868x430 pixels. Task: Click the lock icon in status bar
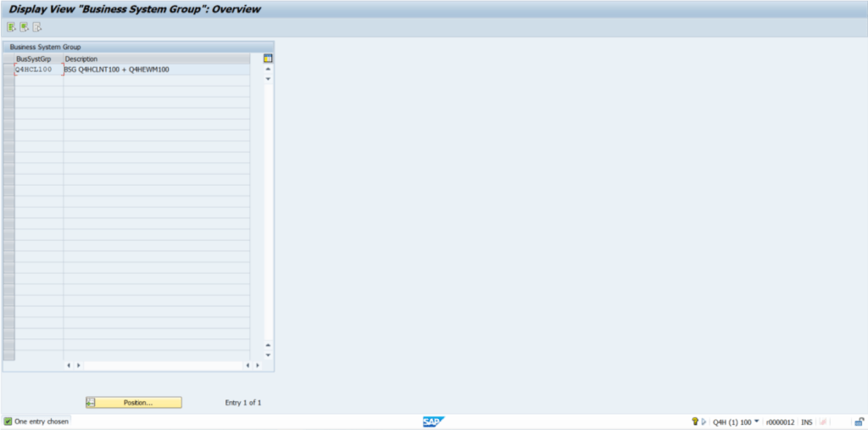859,422
